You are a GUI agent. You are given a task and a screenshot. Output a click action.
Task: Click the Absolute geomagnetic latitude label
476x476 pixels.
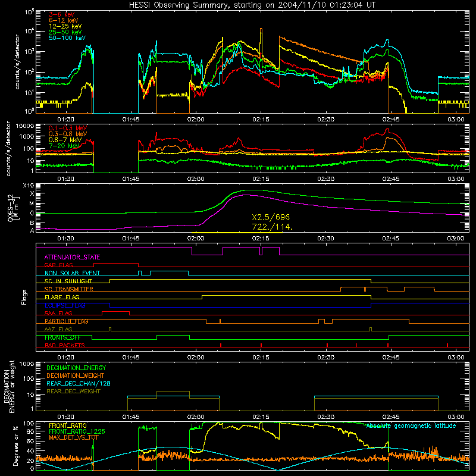coord(411,426)
